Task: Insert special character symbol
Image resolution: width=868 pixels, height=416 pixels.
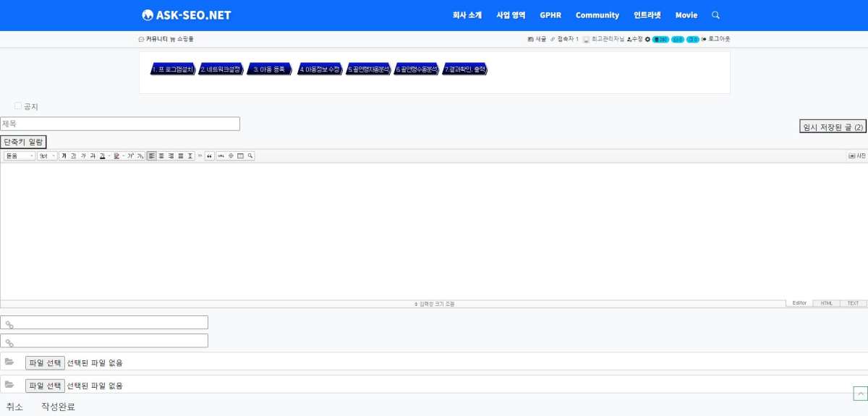Action: 231,156
